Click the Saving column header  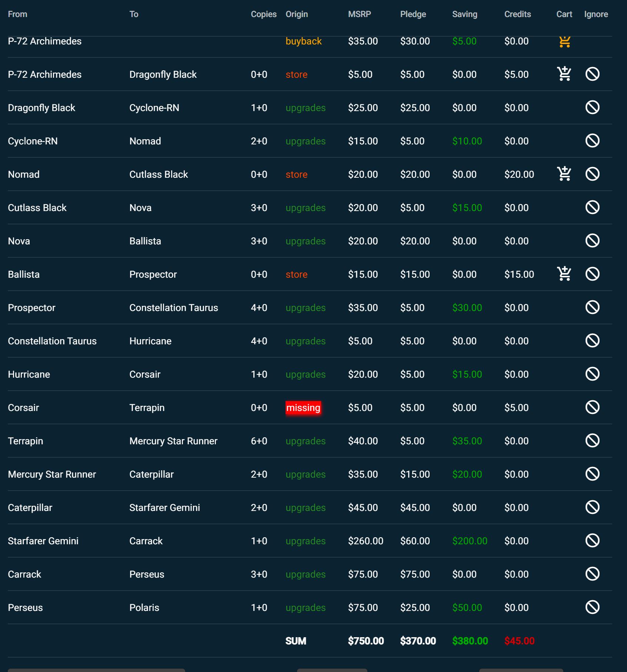pos(464,14)
